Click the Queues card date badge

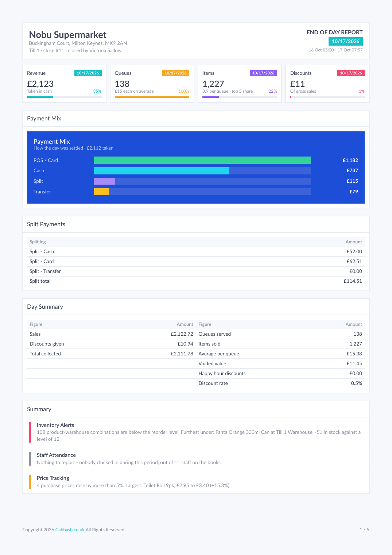pos(175,73)
